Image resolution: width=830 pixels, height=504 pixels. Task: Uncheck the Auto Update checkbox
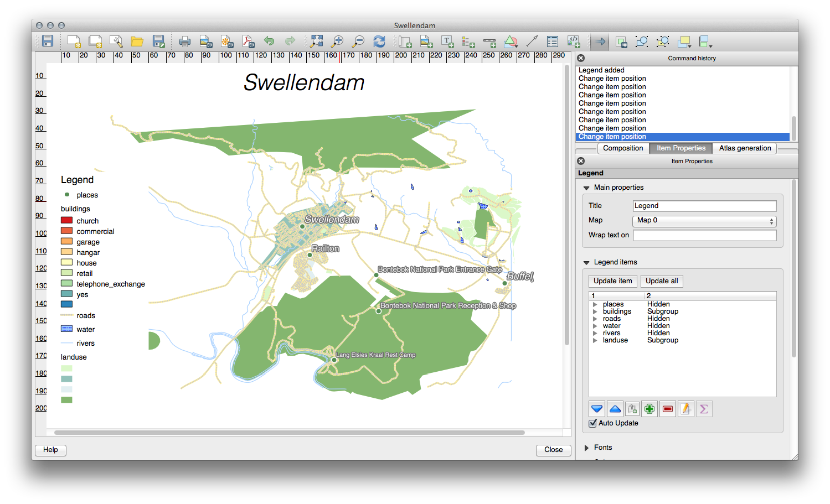coord(593,423)
